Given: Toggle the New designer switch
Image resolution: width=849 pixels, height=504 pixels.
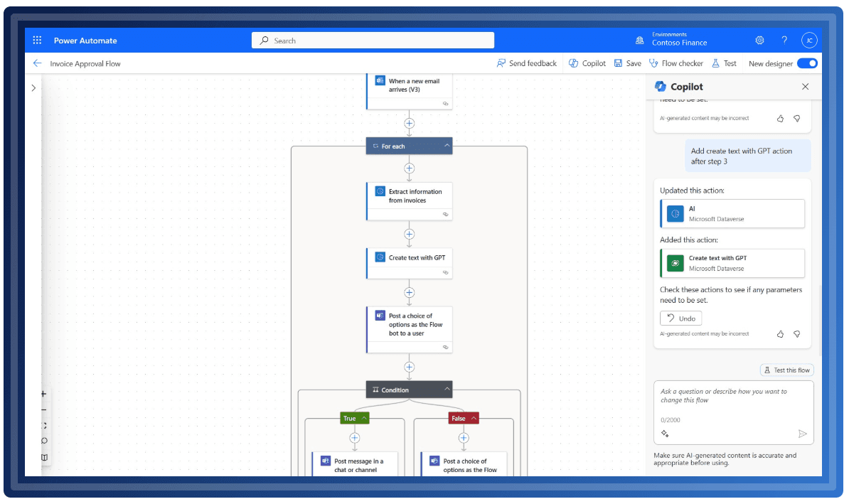Looking at the screenshot, I should [807, 63].
